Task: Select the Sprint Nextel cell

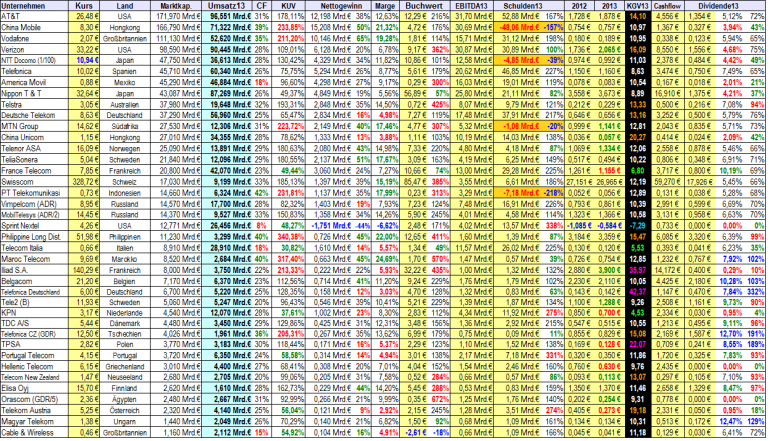Action: pos(34,225)
